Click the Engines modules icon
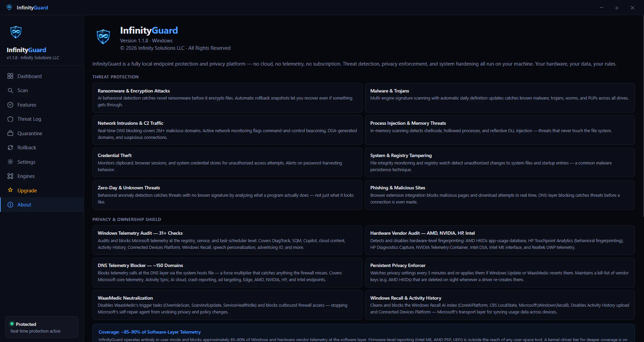 (10, 176)
